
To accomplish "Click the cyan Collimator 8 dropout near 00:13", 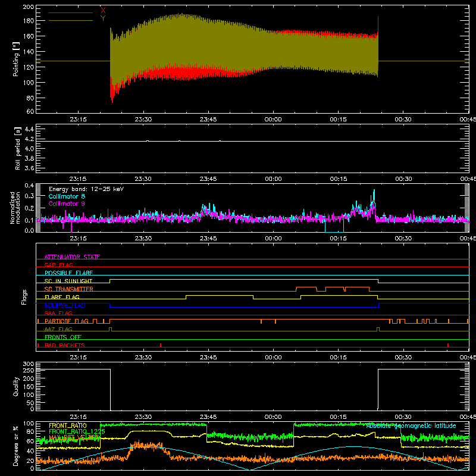I will [x=334, y=226].
